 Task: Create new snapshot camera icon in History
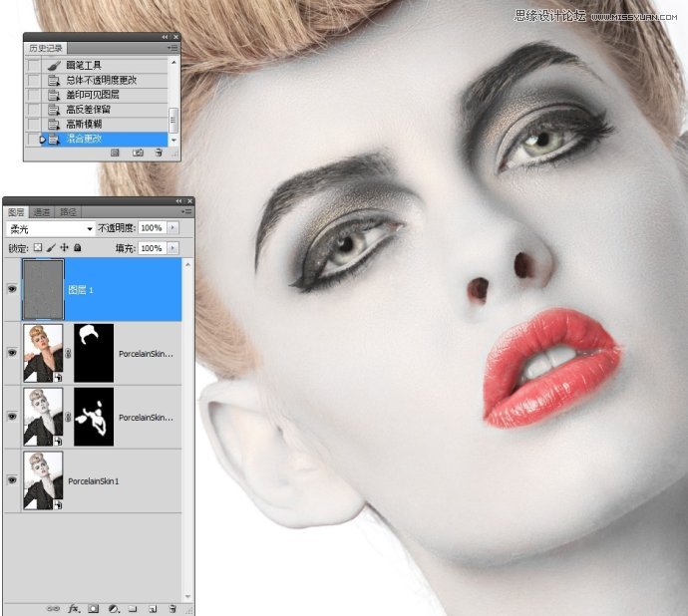tap(138, 153)
